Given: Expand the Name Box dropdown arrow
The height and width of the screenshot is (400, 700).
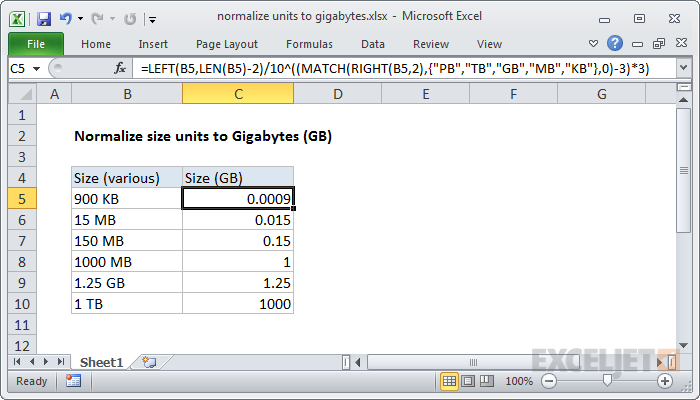Looking at the screenshot, I should click(x=37, y=69).
